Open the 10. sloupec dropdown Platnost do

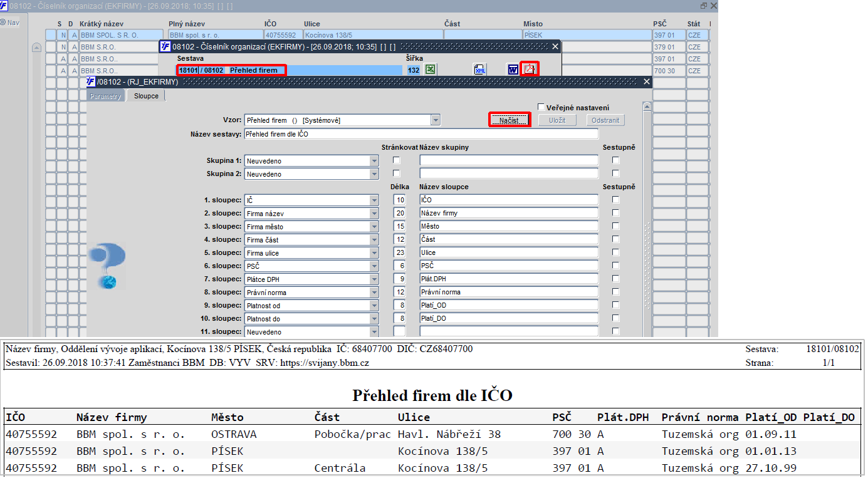pyautogui.click(x=374, y=319)
